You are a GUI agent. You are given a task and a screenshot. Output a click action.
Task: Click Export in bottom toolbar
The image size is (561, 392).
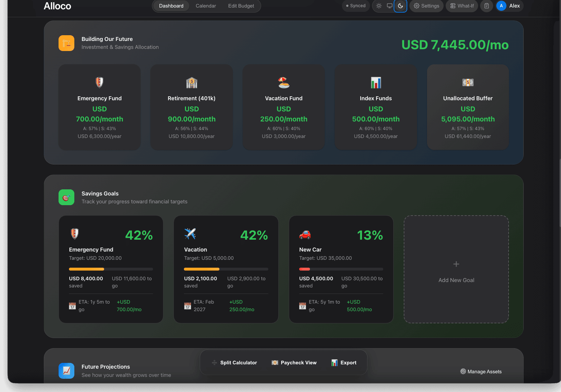344,363
